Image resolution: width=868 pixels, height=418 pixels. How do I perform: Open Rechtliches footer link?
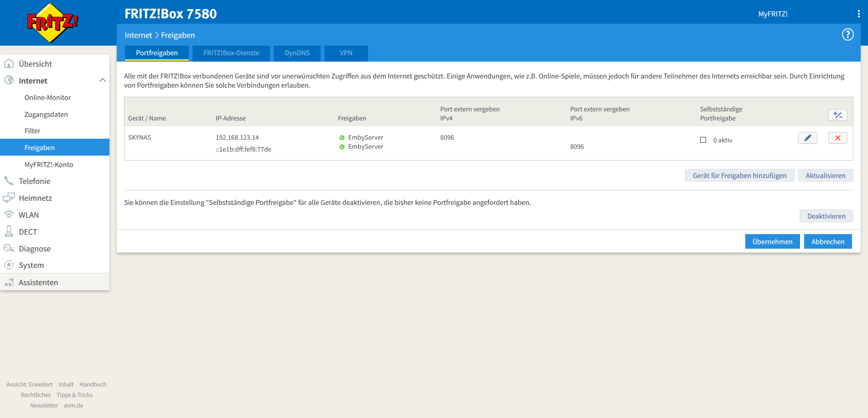36,395
